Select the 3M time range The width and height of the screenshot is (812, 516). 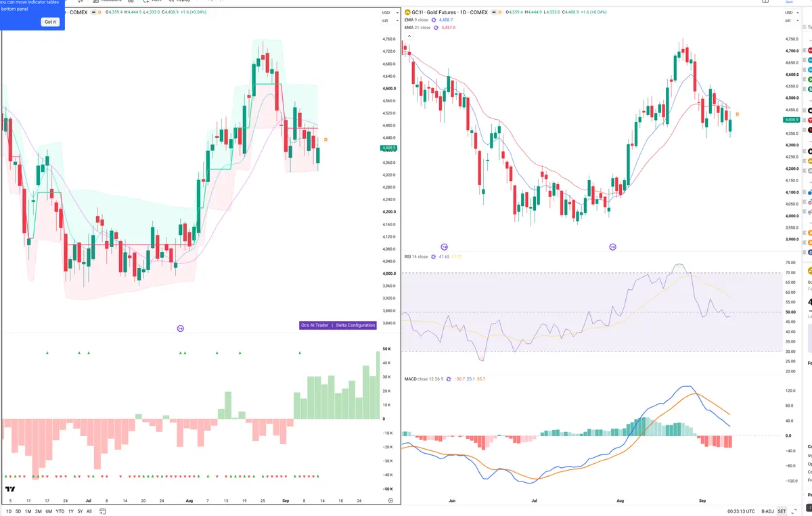click(39, 511)
